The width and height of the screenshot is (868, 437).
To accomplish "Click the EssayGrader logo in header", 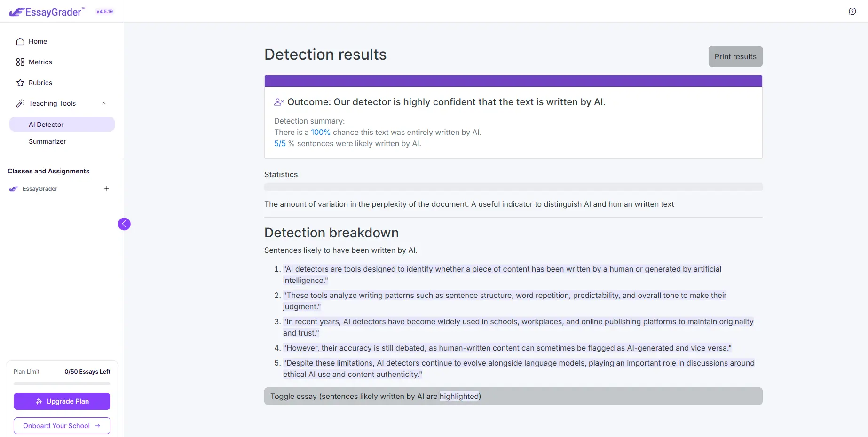I will tap(47, 12).
